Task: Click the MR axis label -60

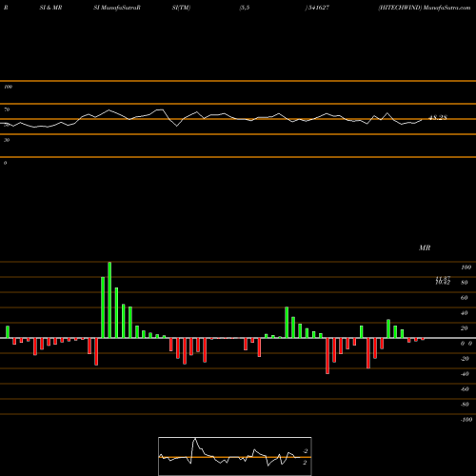Action: pyautogui.click(x=465, y=389)
